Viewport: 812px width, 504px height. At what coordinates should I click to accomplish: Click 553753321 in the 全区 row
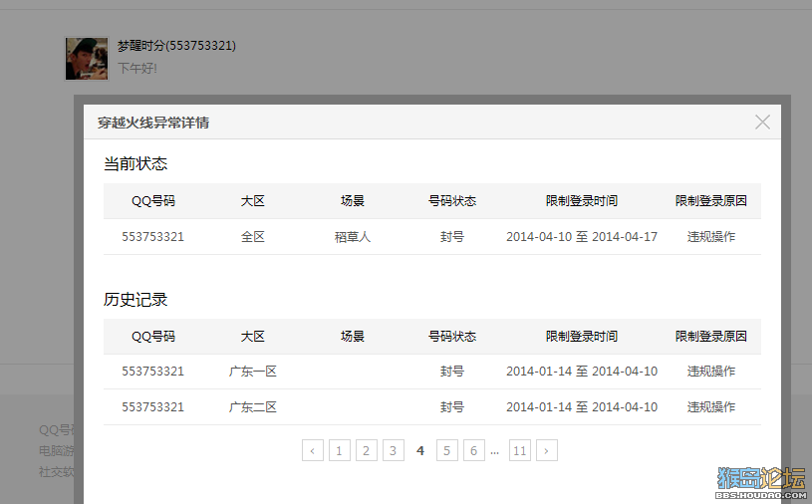coord(152,237)
